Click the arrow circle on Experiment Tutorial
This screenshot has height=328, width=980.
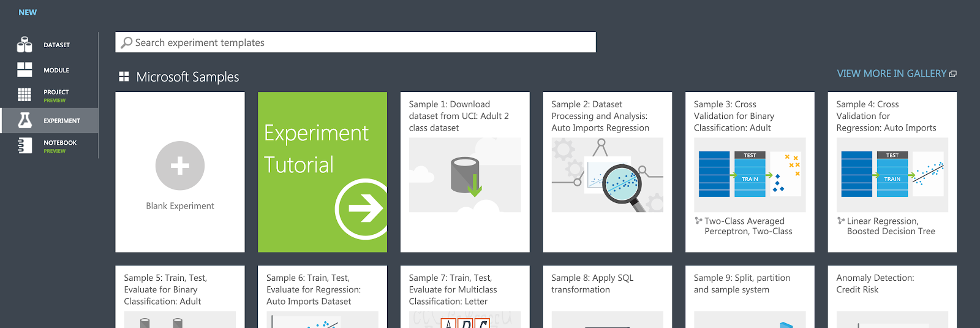click(x=362, y=209)
